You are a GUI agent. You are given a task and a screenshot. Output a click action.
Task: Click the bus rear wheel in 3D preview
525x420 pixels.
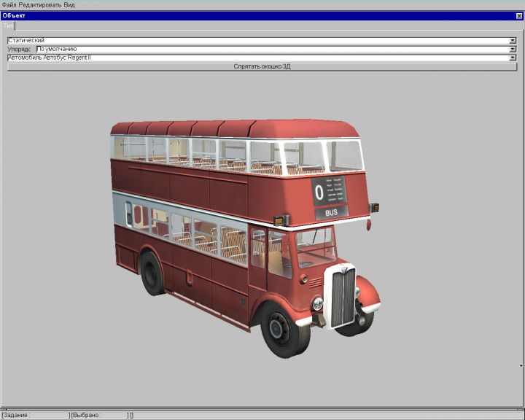point(154,272)
